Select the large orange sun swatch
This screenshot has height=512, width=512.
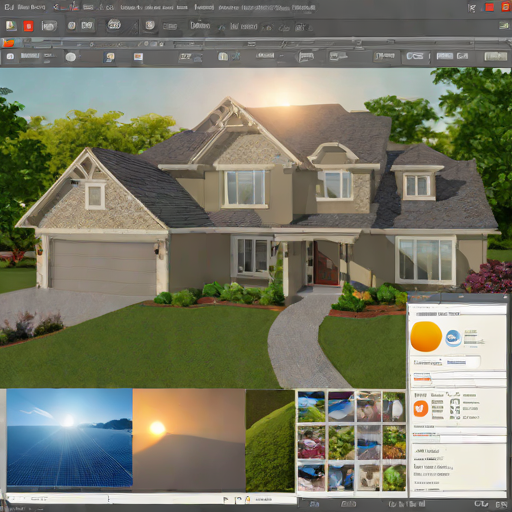(426, 337)
